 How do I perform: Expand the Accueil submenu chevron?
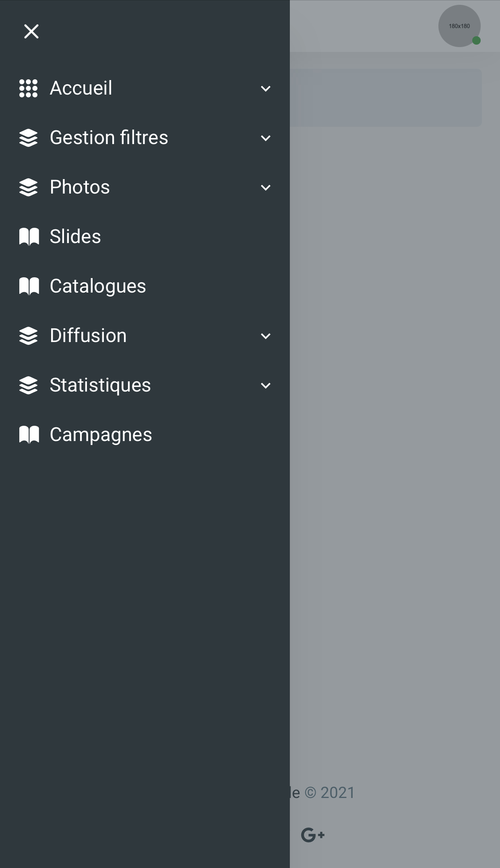(266, 89)
